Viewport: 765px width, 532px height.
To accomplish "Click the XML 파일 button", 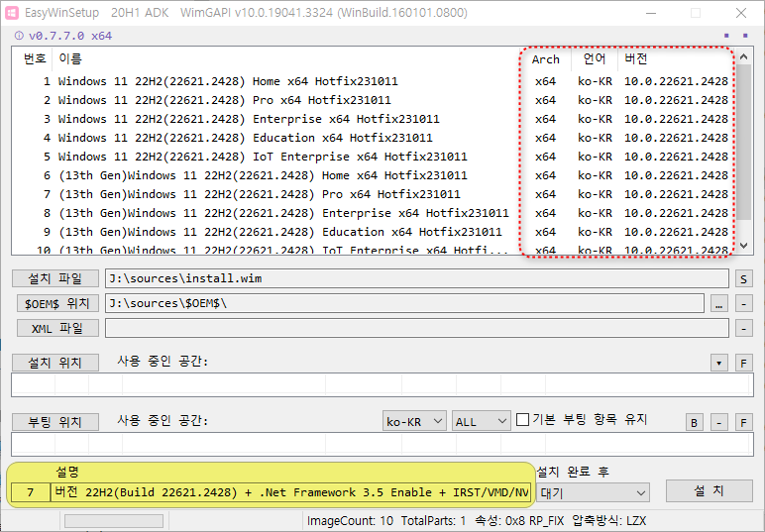I will pyautogui.click(x=57, y=328).
